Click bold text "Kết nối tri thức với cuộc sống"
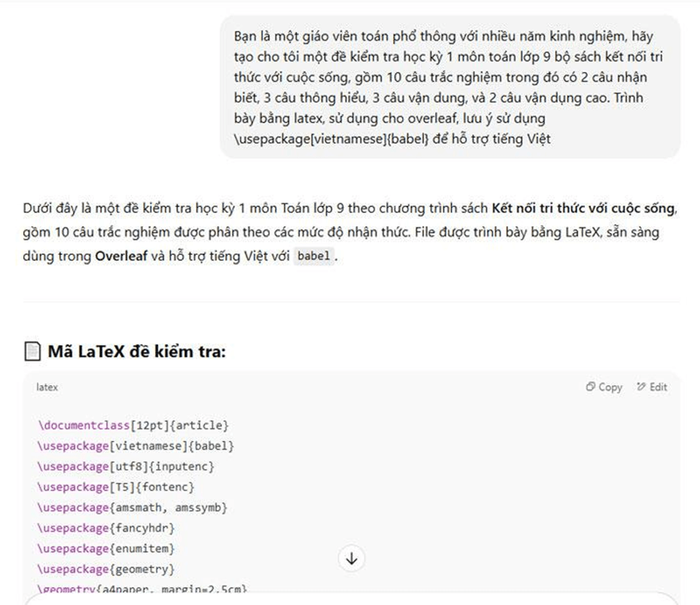This screenshot has height=605, width=700. click(584, 209)
